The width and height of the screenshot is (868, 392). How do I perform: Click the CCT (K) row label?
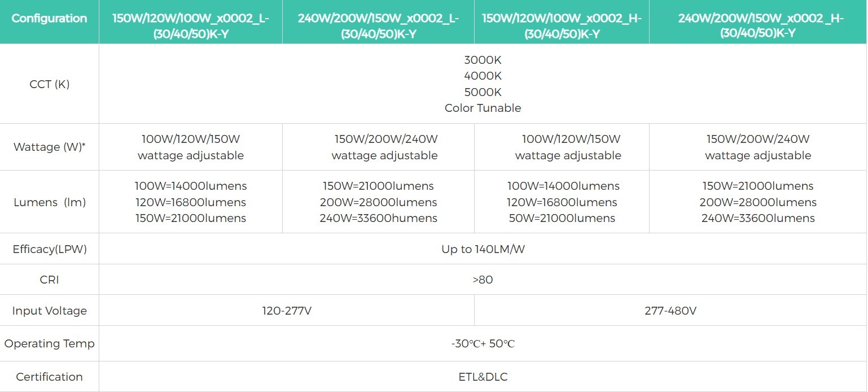[49, 84]
